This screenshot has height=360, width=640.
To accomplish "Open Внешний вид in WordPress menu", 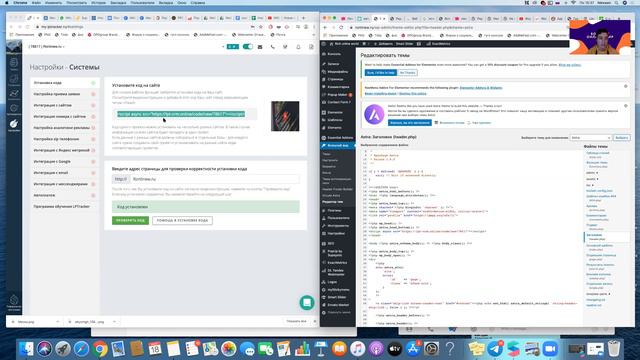I will 338,145.
